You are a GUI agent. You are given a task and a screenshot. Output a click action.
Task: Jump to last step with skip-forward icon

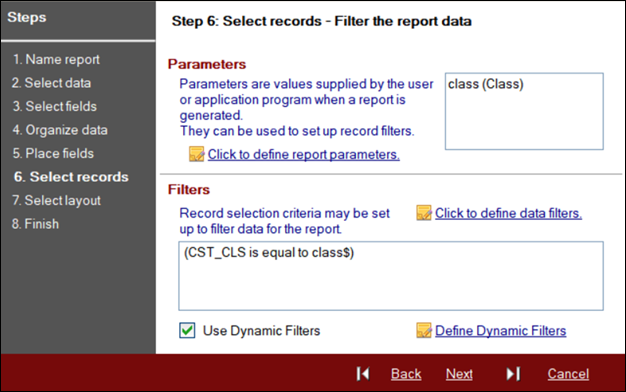pyautogui.click(x=513, y=374)
